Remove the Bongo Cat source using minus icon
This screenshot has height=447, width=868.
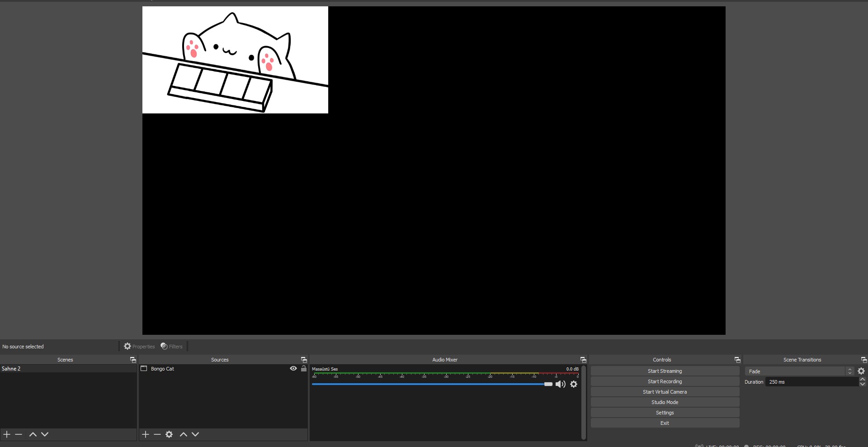tap(157, 434)
